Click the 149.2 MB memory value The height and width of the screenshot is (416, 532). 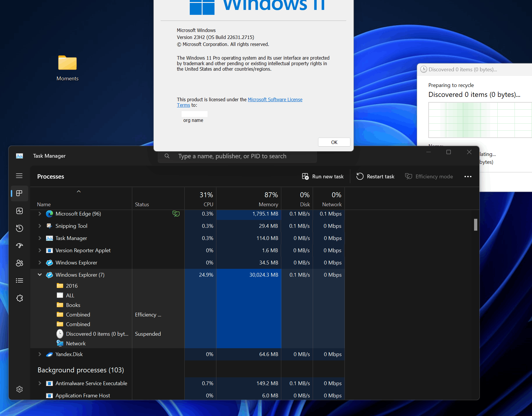267,383
